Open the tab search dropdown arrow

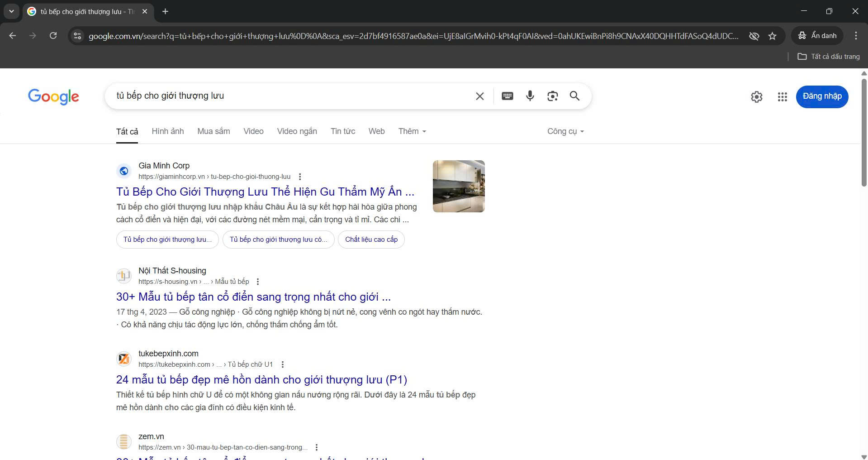(11, 11)
